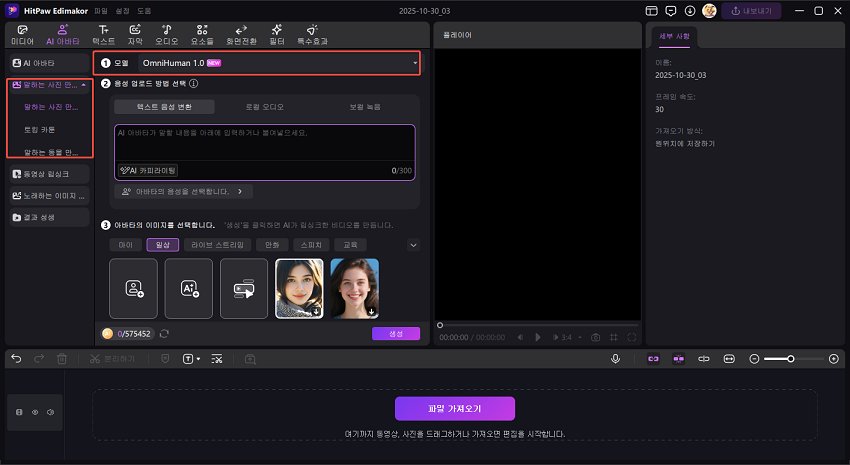Open the 자막 subtitles tab
This screenshot has height=465, width=850.
135,35
